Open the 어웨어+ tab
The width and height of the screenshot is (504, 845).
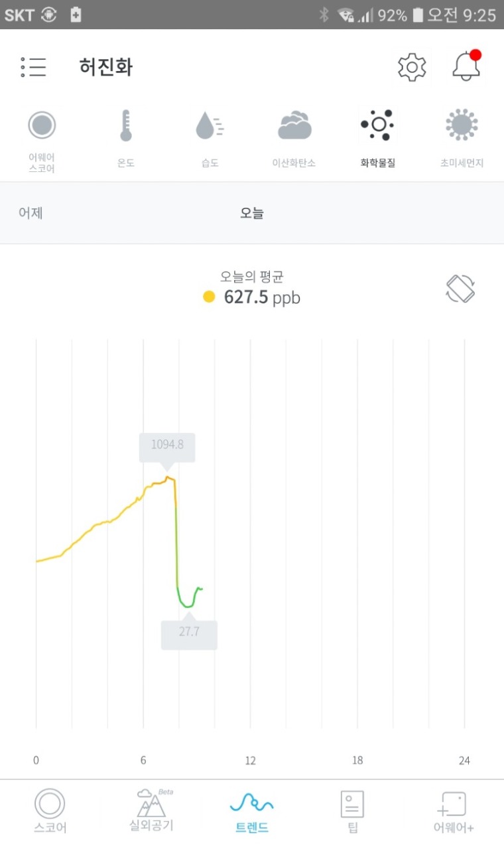(x=454, y=810)
